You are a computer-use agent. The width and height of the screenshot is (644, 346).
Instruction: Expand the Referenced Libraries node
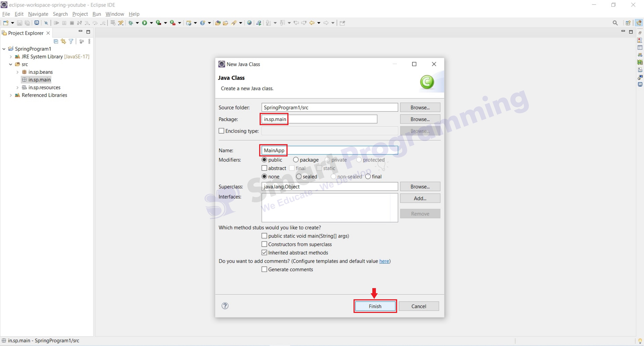click(11, 95)
